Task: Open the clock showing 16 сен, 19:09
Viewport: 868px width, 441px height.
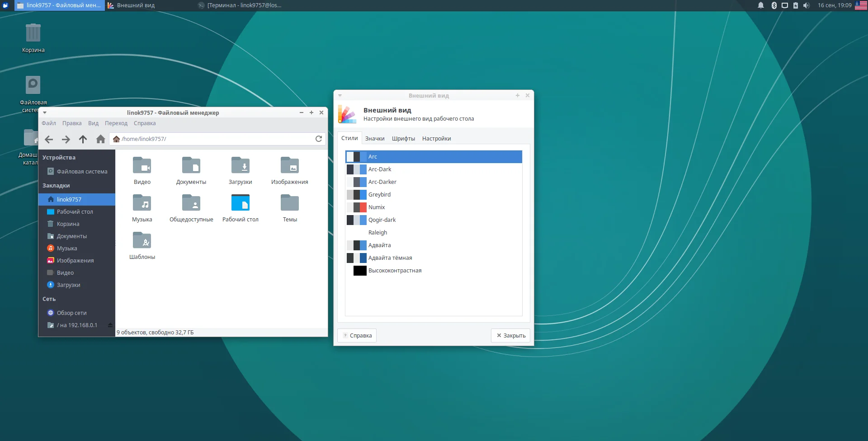Action: [x=835, y=5]
